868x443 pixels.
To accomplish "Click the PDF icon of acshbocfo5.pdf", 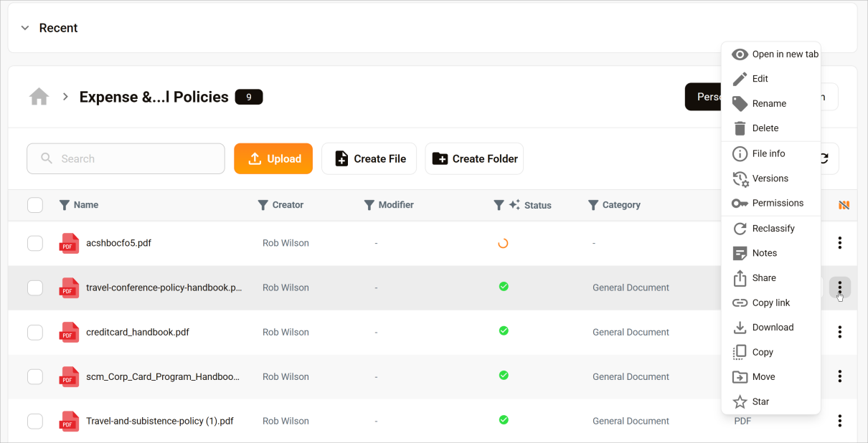I will [x=69, y=244].
